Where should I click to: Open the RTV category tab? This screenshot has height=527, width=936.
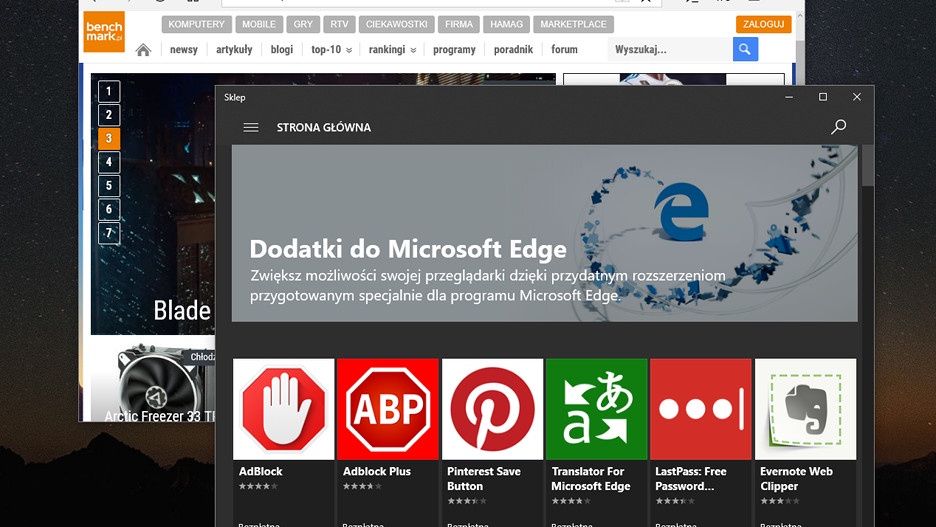[x=339, y=24]
